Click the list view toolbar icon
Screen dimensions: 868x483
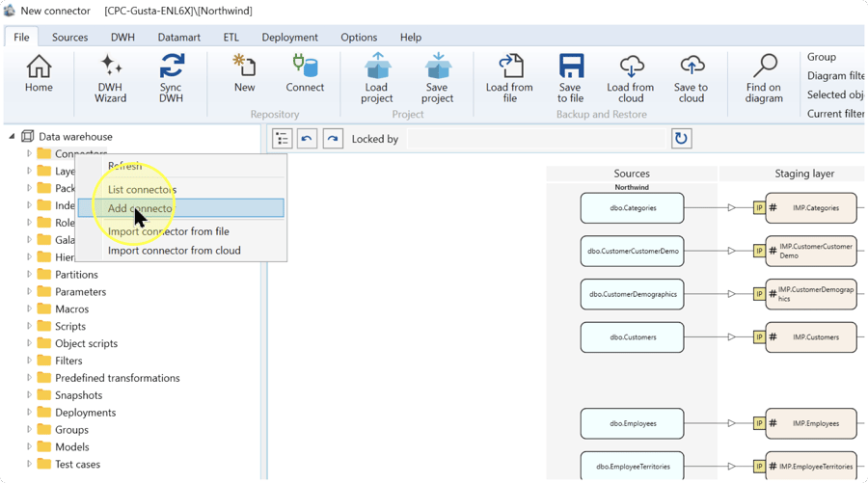coord(283,138)
